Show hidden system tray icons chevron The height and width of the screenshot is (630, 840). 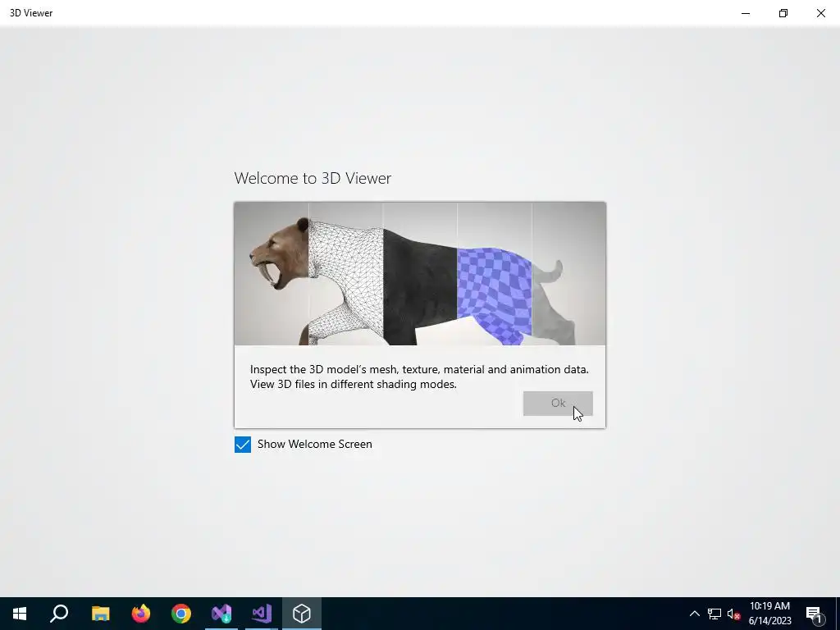coord(694,614)
